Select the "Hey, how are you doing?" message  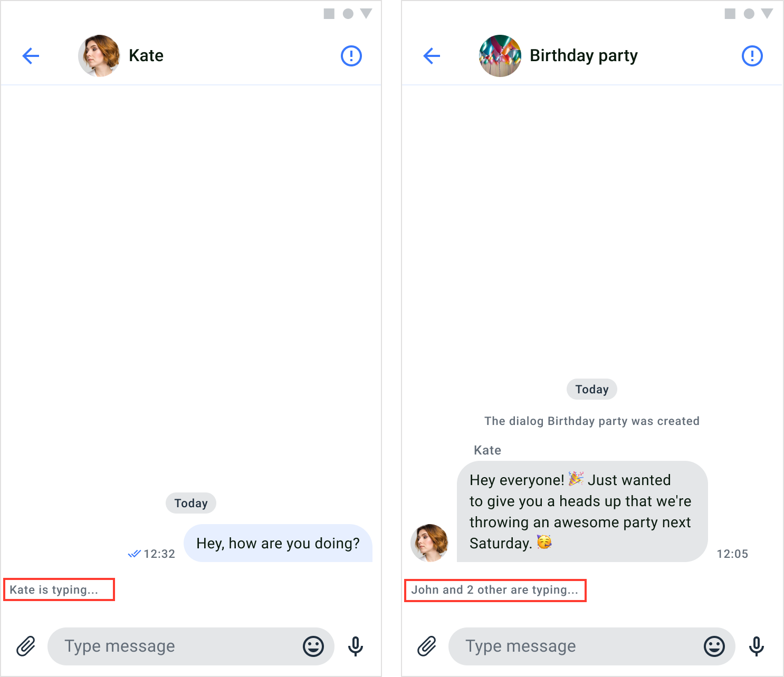(278, 543)
